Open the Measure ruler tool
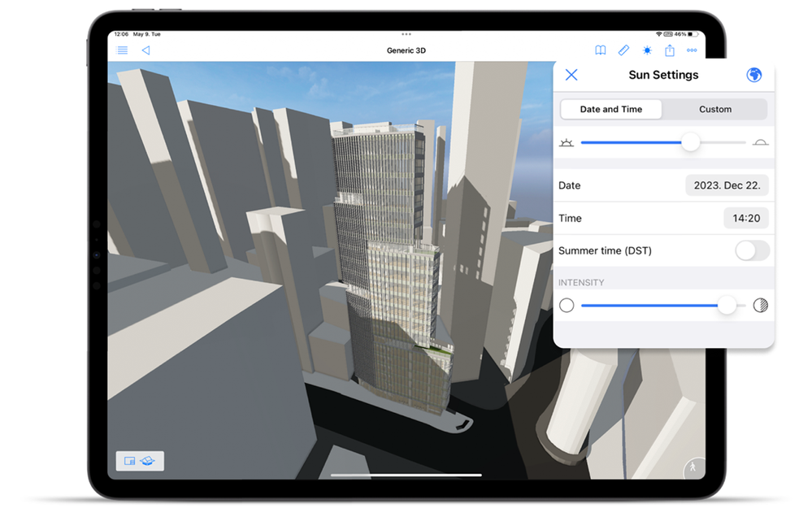Viewport: 812px width, 517px height. point(623,50)
